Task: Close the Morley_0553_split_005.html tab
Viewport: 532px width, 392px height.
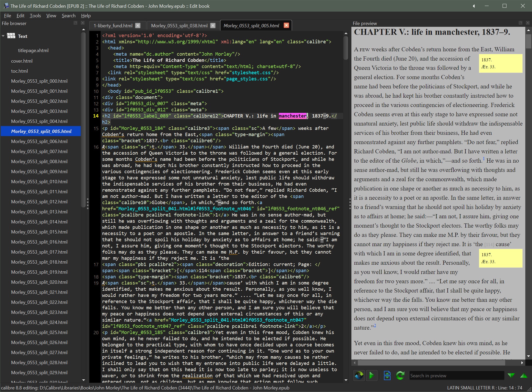Action: [x=286, y=25]
